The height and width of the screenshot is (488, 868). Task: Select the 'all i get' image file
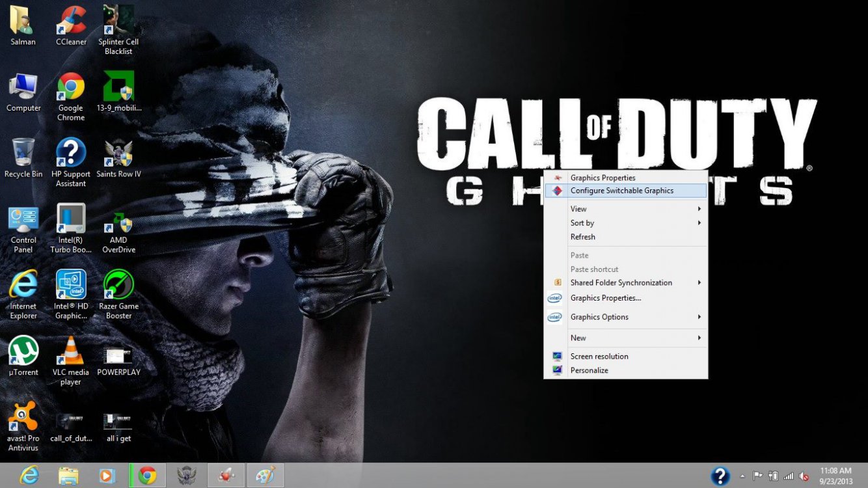point(118,427)
